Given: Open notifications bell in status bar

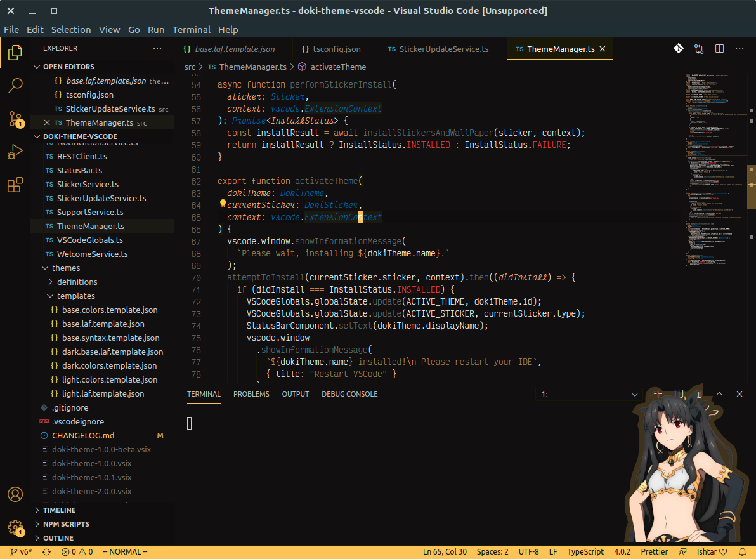Looking at the screenshot, I should pyautogui.click(x=742, y=552).
